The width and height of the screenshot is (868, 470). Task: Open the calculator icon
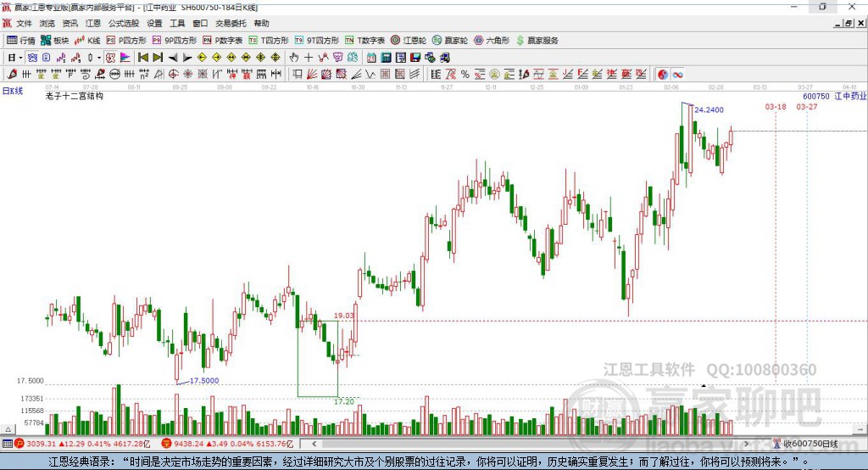(x=386, y=58)
